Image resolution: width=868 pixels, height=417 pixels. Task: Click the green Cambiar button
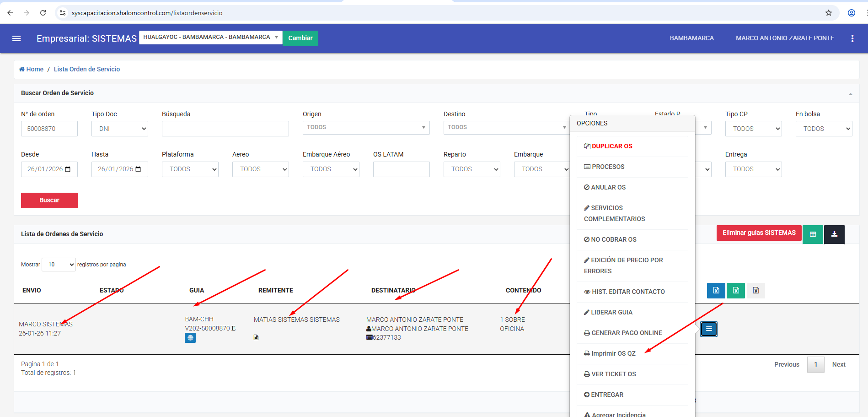[300, 38]
